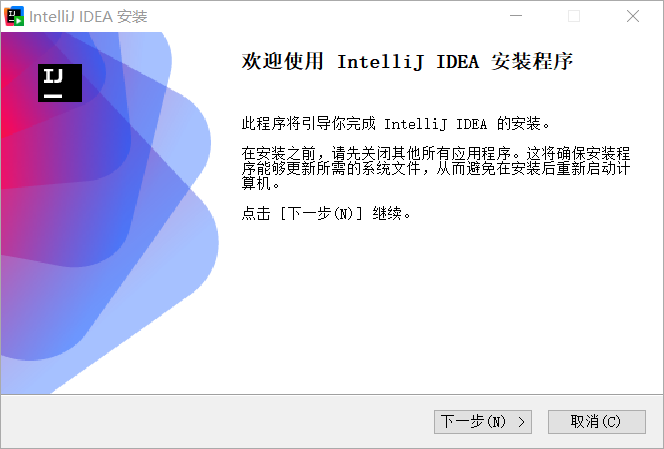Screen dimensions: 664x449
Task: Click the IntelliJ IDEA title bar app icon
Action: 14,16
